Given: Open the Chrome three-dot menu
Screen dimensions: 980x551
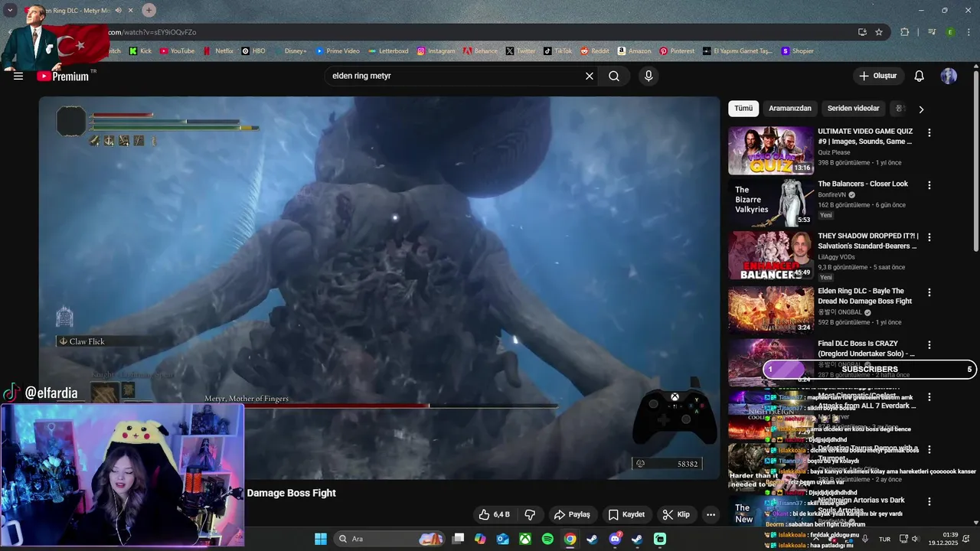Looking at the screenshot, I should point(968,32).
